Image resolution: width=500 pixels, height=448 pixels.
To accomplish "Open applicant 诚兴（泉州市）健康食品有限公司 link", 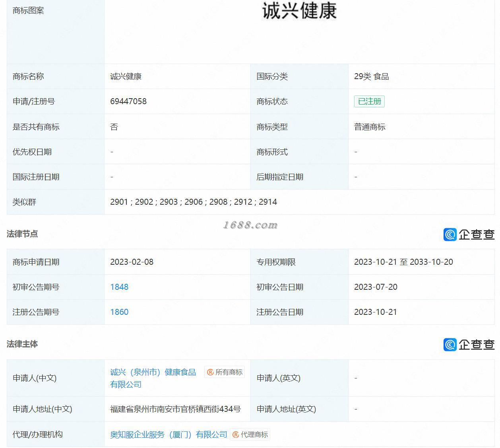I will [x=153, y=378].
